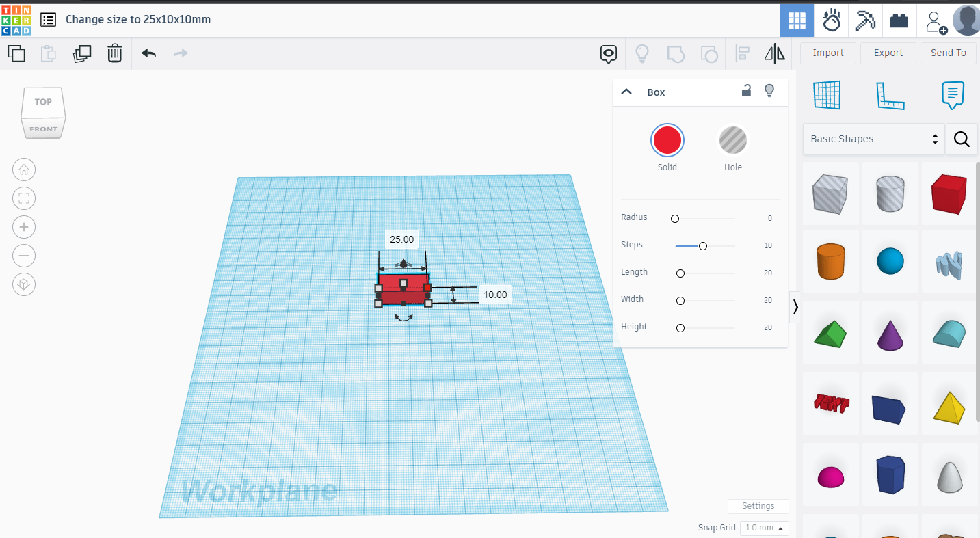Pick the striped Box hole thumbnail
The height and width of the screenshot is (538, 980).
pyautogui.click(x=830, y=193)
